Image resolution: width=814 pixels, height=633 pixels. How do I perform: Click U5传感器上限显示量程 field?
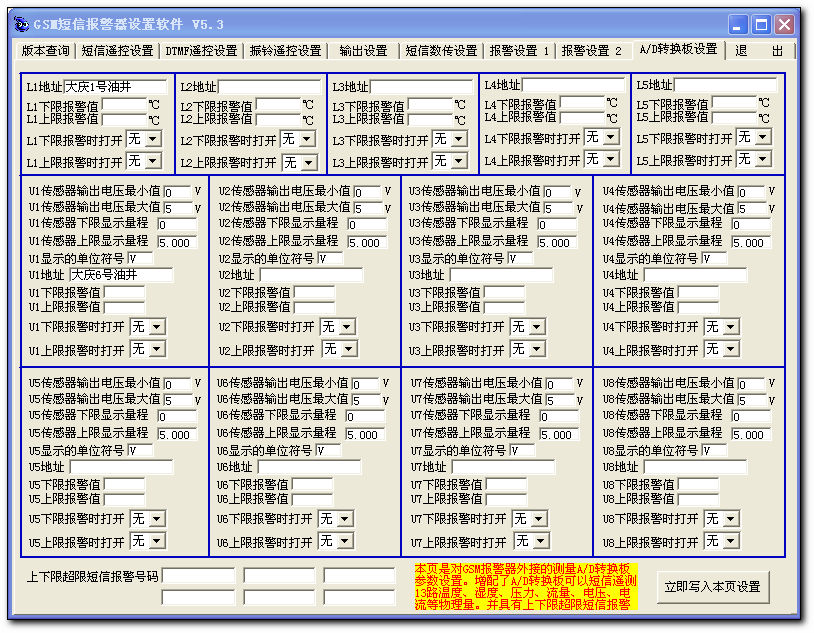pos(178,435)
